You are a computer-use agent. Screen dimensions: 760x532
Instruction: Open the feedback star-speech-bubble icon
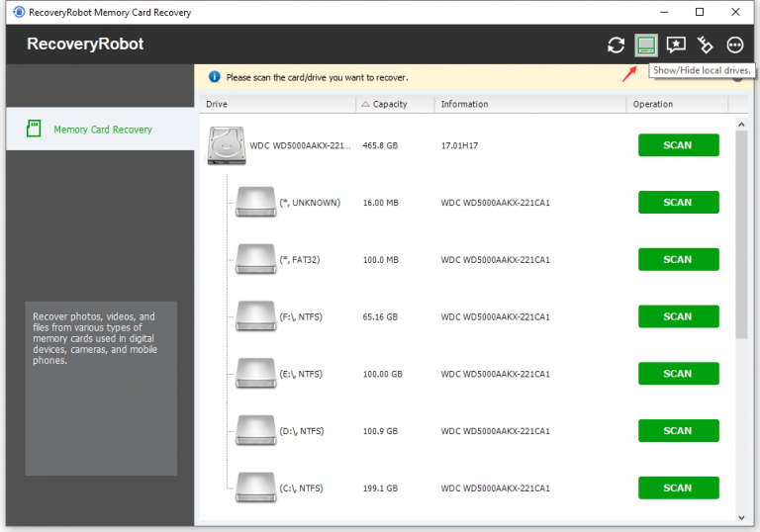tap(676, 45)
